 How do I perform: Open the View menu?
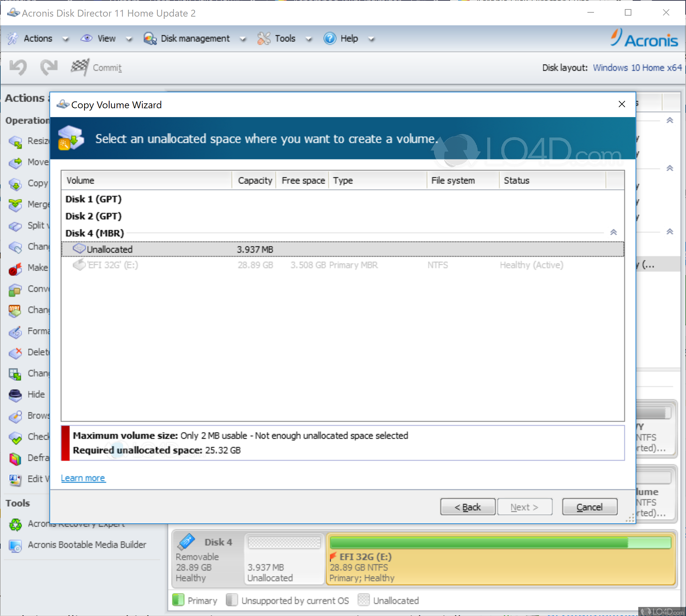[x=106, y=38]
